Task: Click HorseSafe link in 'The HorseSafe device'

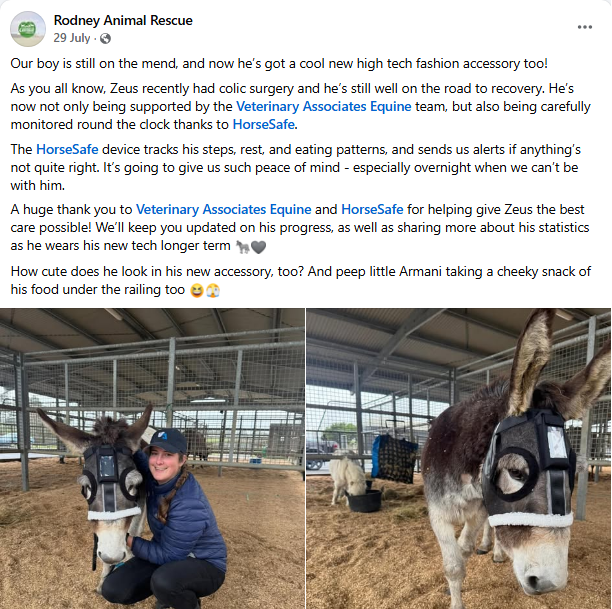Action: (x=67, y=150)
